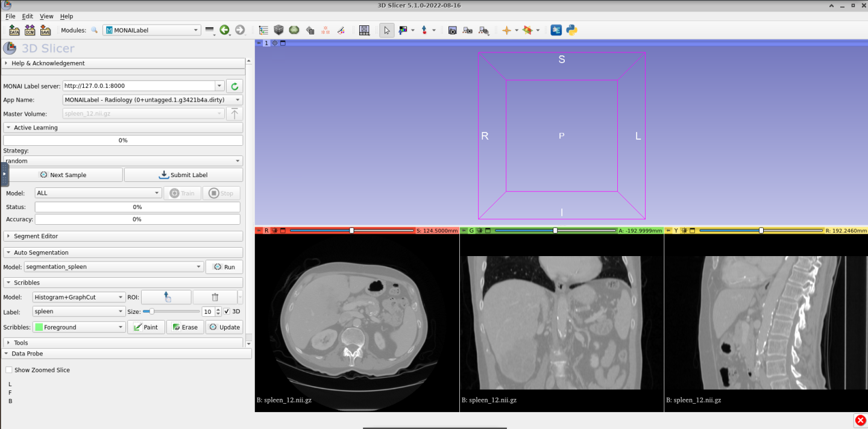868x429 pixels.
Task: Refresh the MONAI Label server connection
Action: coord(234,86)
